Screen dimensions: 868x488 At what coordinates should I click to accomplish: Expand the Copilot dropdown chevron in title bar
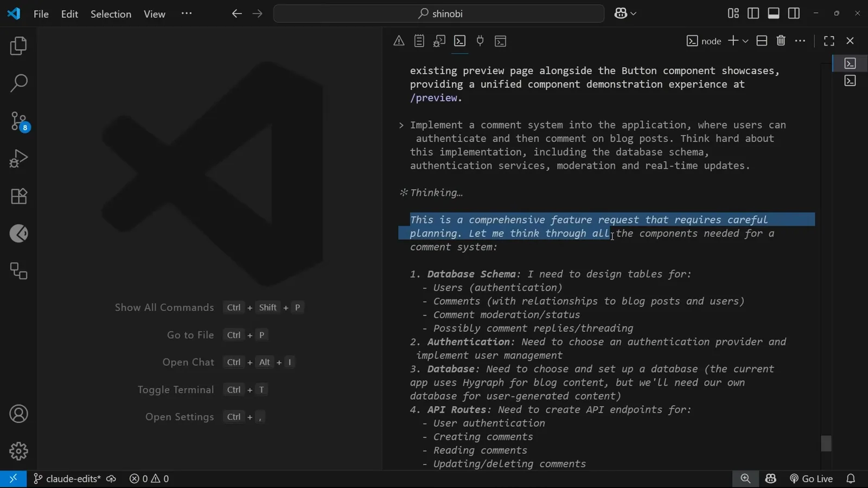pyautogui.click(x=634, y=14)
